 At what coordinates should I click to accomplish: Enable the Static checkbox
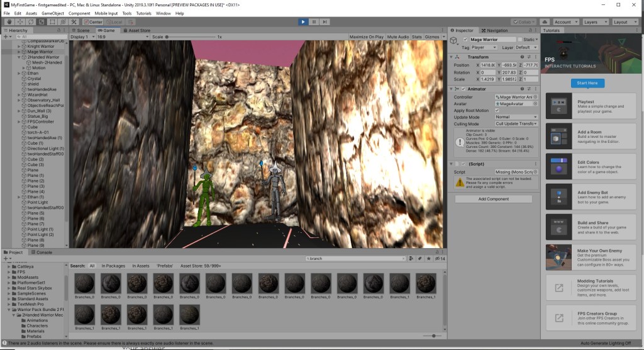click(520, 40)
